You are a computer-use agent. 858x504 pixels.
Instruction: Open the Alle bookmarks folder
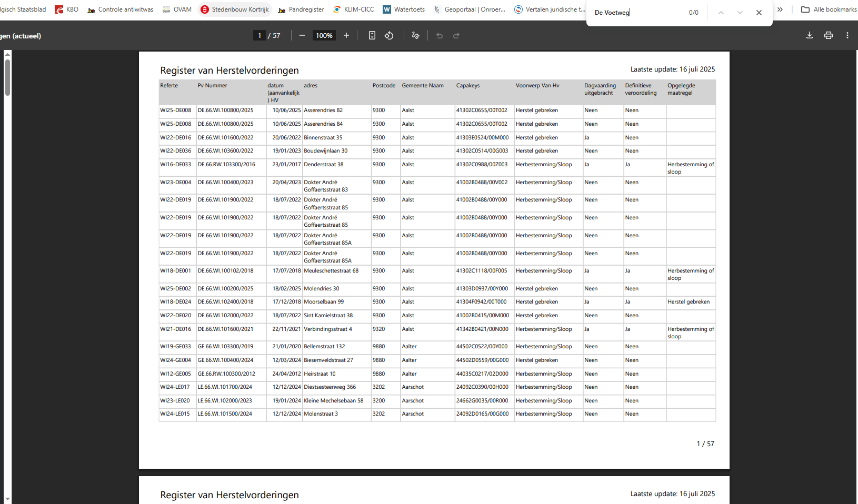point(829,9)
